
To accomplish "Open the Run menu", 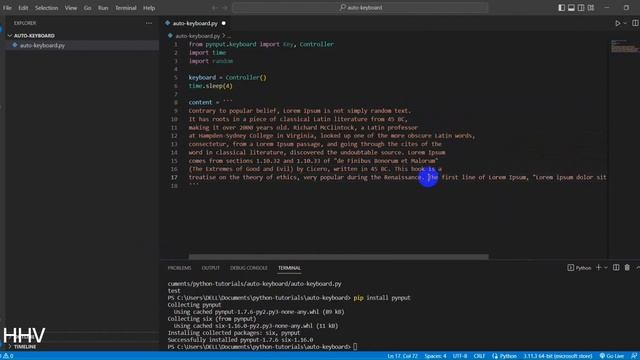I will (x=103, y=8).
